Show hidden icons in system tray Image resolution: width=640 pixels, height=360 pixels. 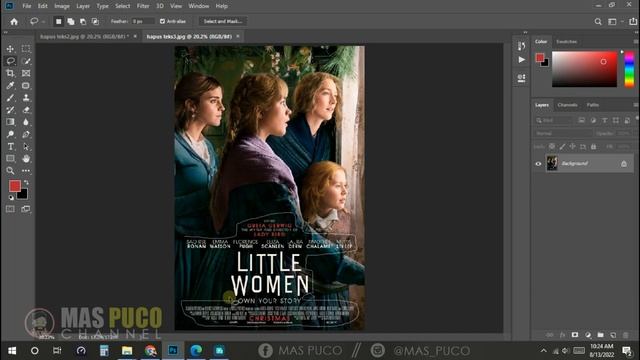(x=544, y=351)
